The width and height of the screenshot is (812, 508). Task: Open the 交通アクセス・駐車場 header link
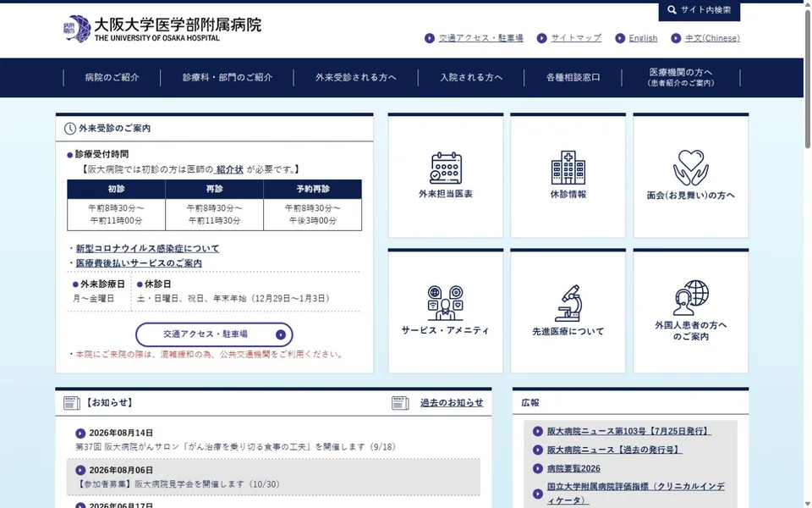(480, 38)
